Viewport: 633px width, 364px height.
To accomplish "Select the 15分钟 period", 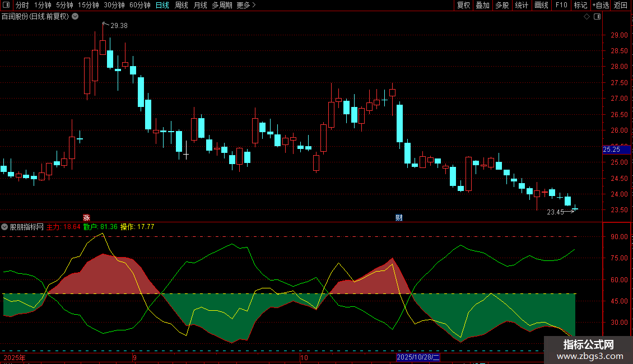I will point(89,5).
